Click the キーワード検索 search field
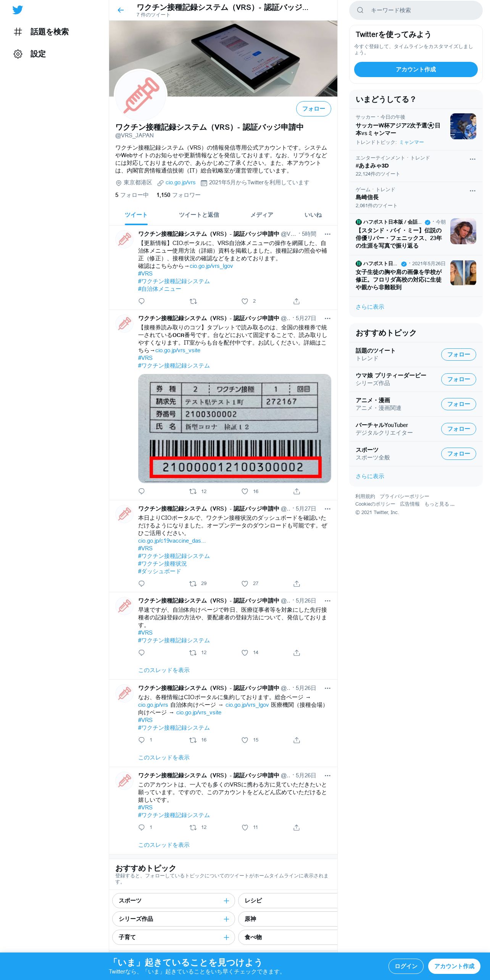 [416, 10]
